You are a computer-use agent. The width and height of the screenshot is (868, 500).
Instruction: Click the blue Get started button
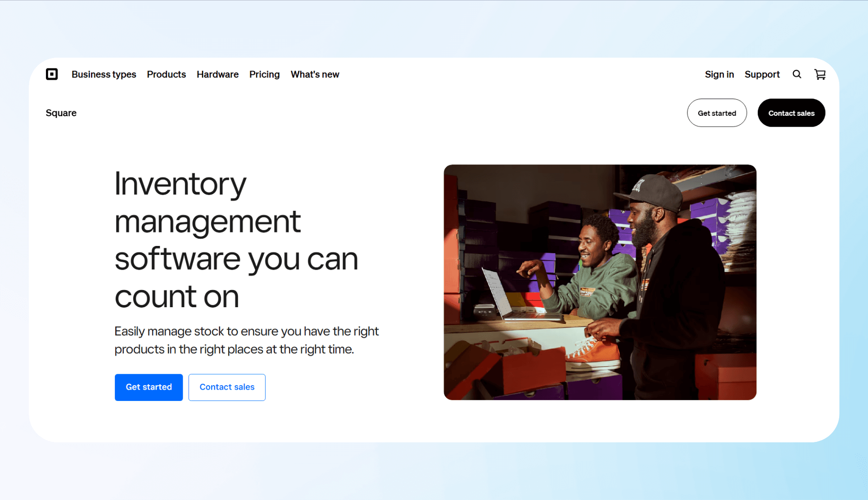149,387
